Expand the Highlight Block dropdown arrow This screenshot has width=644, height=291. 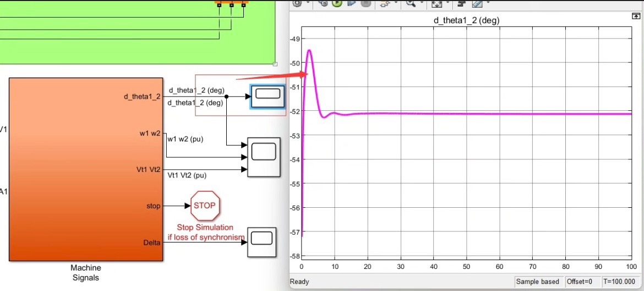point(396,2)
